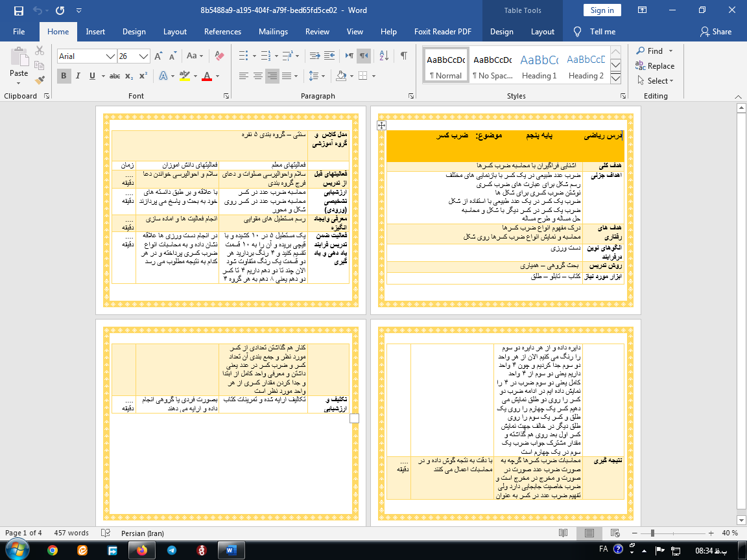Toggle Italic formatting

[x=78, y=76]
